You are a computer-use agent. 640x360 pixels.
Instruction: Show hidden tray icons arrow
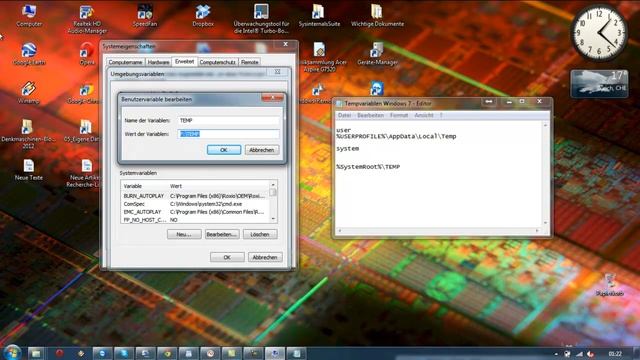click(556, 354)
